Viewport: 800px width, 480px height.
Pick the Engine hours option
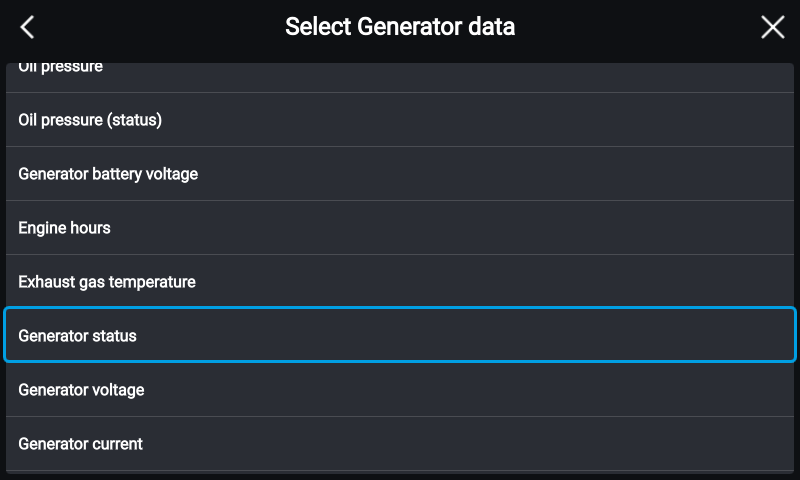tap(400, 228)
